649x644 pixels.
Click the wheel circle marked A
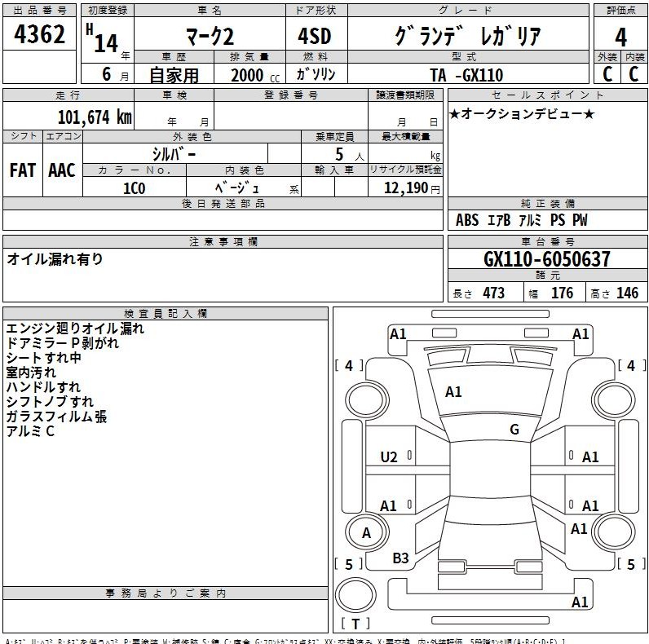[x=366, y=532]
